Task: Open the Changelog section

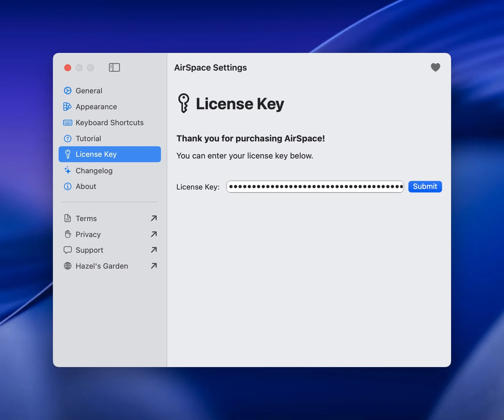Action: [x=110, y=170]
